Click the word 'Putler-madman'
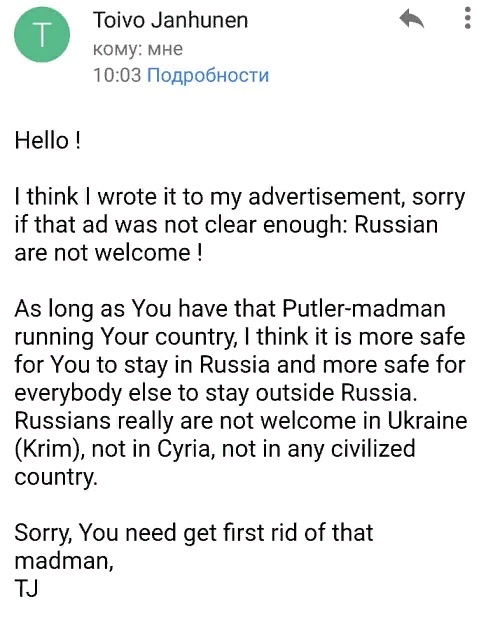486x629 pixels. (x=364, y=309)
